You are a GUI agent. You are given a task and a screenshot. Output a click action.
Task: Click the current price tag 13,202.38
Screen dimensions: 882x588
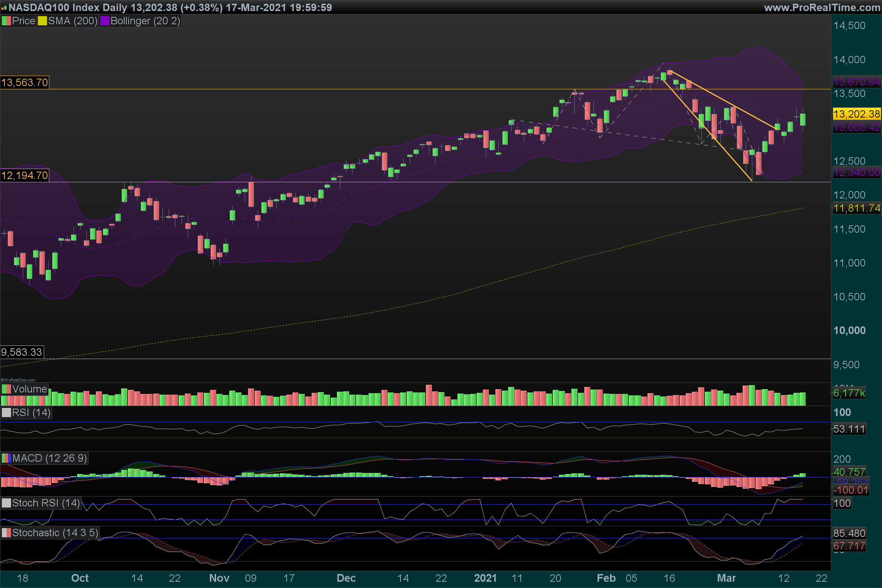click(x=857, y=114)
